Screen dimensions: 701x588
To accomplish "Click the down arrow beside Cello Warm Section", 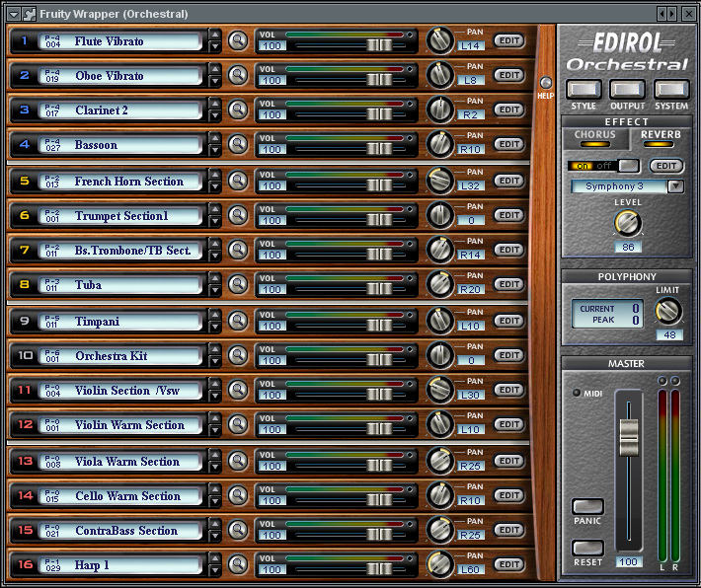I will click(215, 501).
